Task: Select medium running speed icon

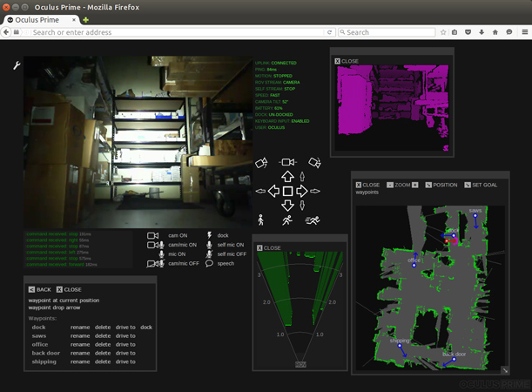Action: pyautogui.click(x=287, y=220)
